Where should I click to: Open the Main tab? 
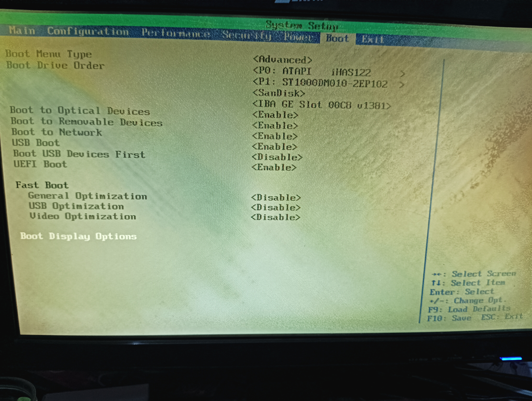pos(22,31)
